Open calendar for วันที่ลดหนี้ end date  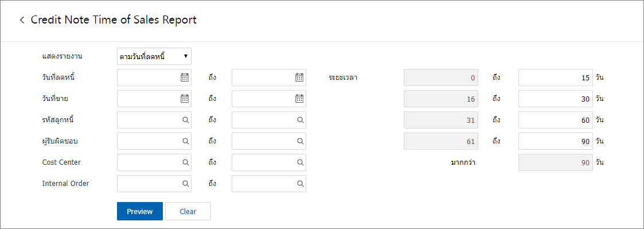299,77
